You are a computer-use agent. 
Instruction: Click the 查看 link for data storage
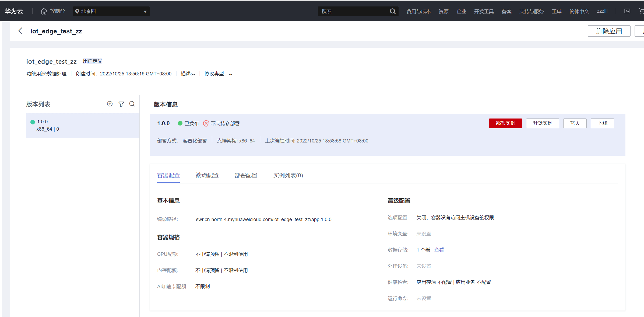(439, 250)
